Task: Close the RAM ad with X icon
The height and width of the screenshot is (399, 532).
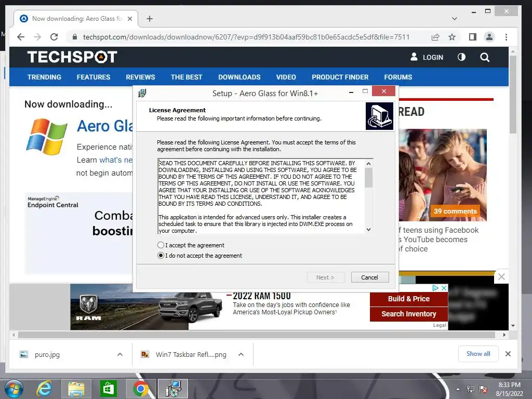Action: 444,288
